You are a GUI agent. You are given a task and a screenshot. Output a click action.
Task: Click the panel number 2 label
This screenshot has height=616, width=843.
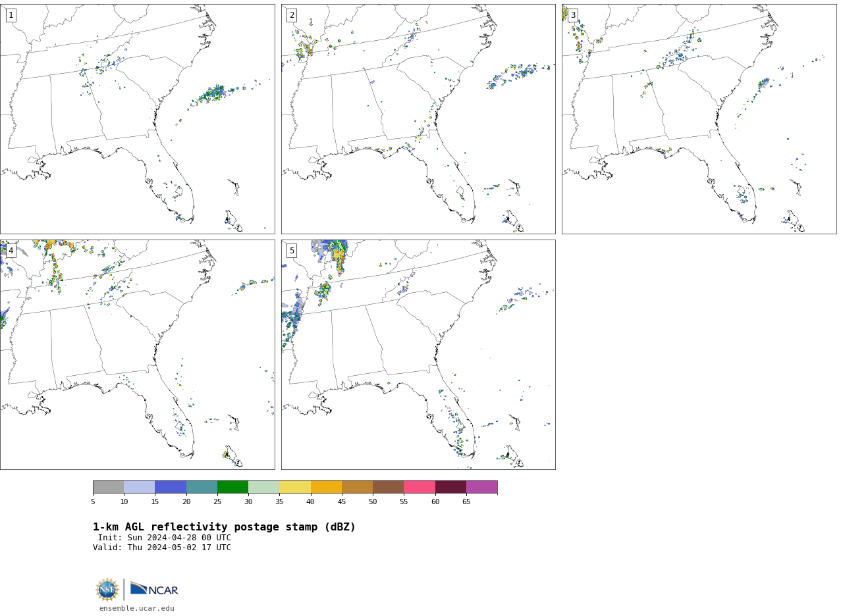pos(292,15)
